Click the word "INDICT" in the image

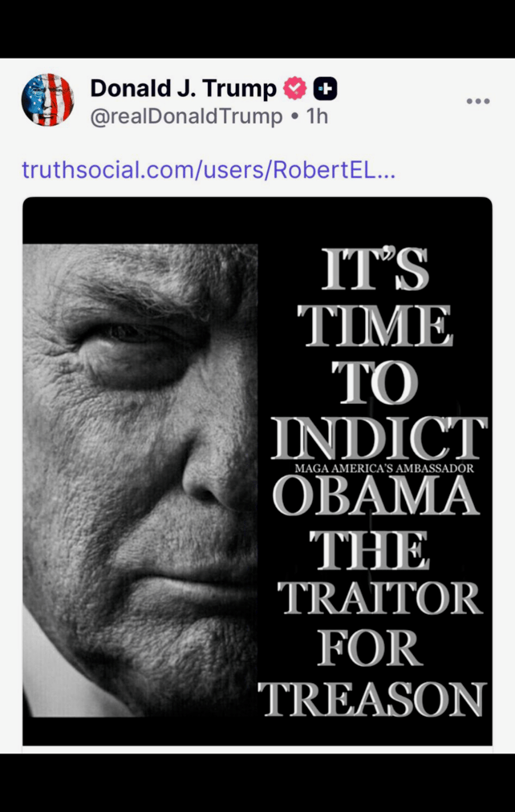click(379, 438)
